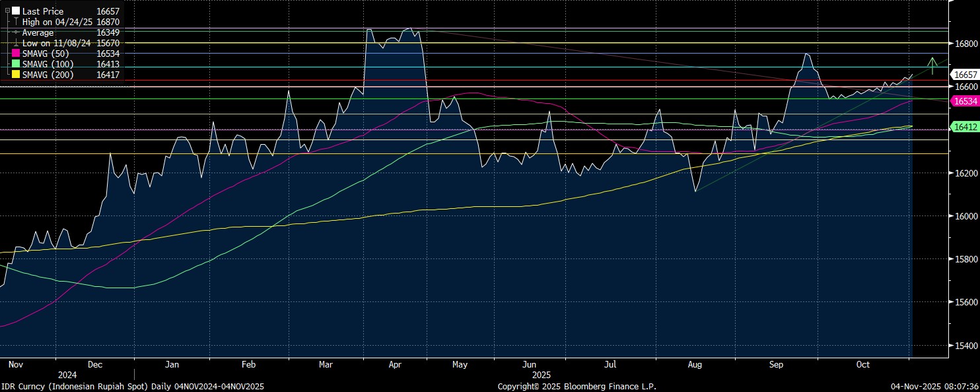The height and width of the screenshot is (392, 980).
Task: Click the 'High on 04/24/25' legend entry
Action: (58, 22)
